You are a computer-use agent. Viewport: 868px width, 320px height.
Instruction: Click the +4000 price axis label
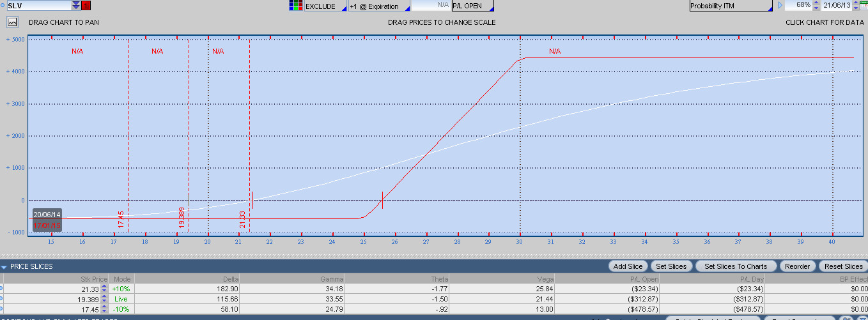click(x=15, y=72)
